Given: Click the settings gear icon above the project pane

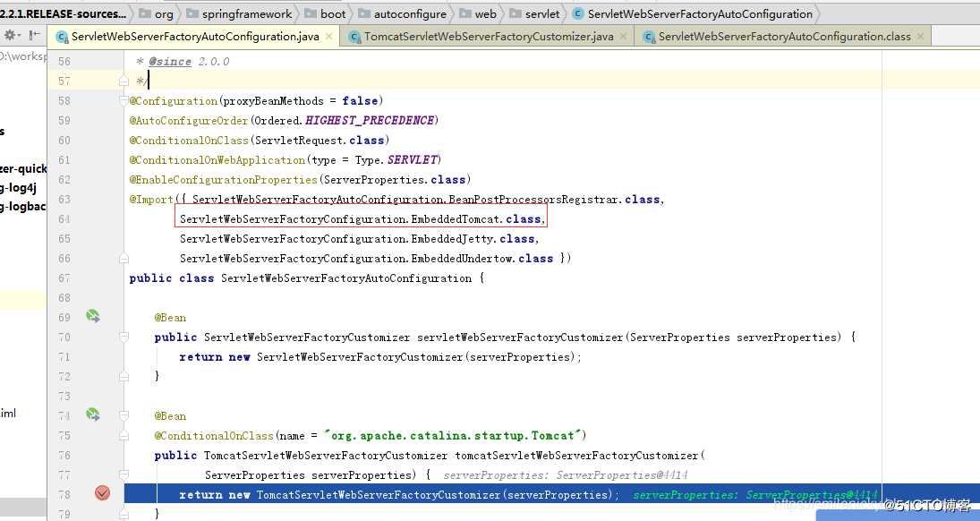Looking at the screenshot, I should (9, 34).
